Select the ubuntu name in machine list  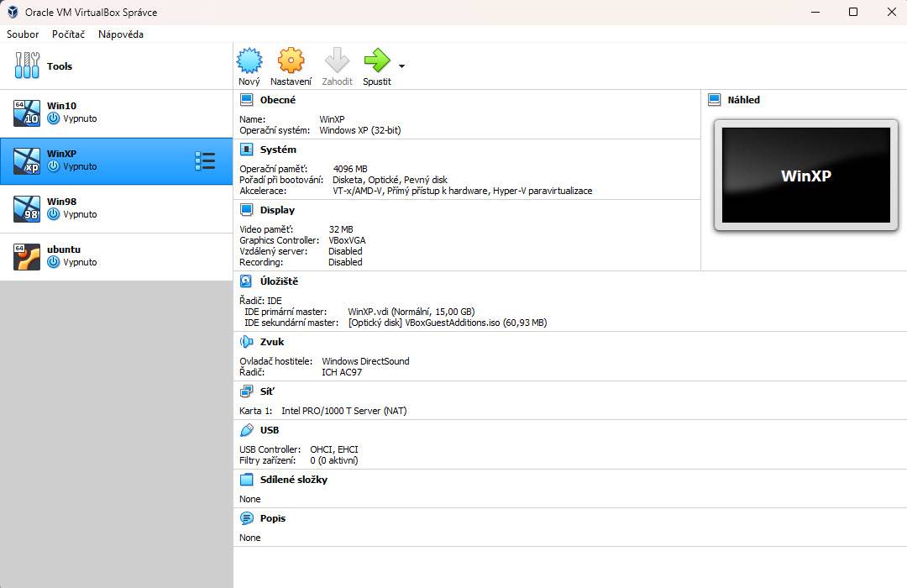[64, 249]
